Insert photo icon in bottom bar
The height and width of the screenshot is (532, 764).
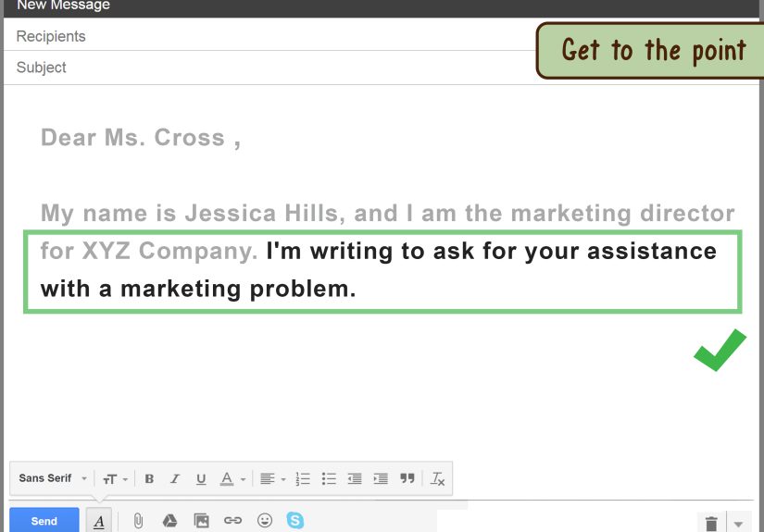coord(201,521)
